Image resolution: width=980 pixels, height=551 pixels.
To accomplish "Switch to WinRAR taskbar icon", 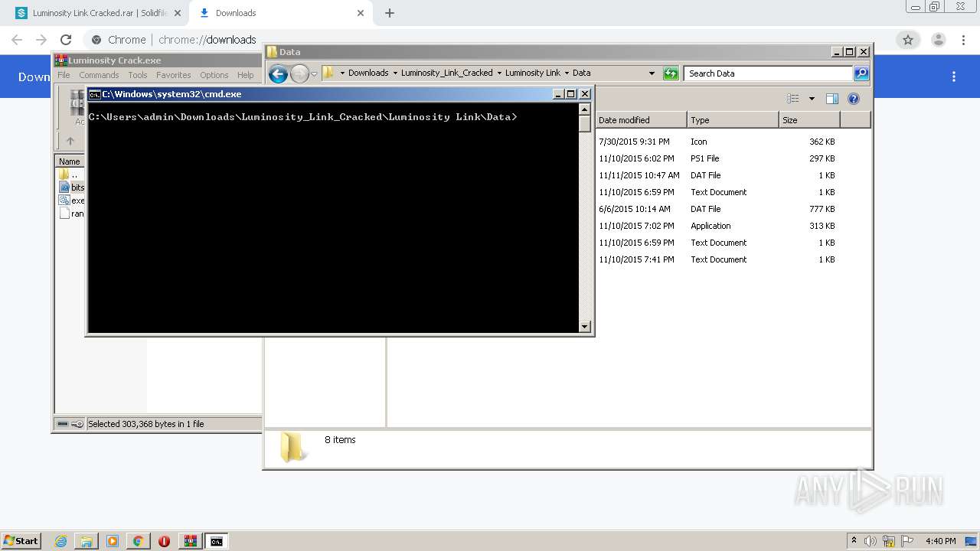I will 190,541.
